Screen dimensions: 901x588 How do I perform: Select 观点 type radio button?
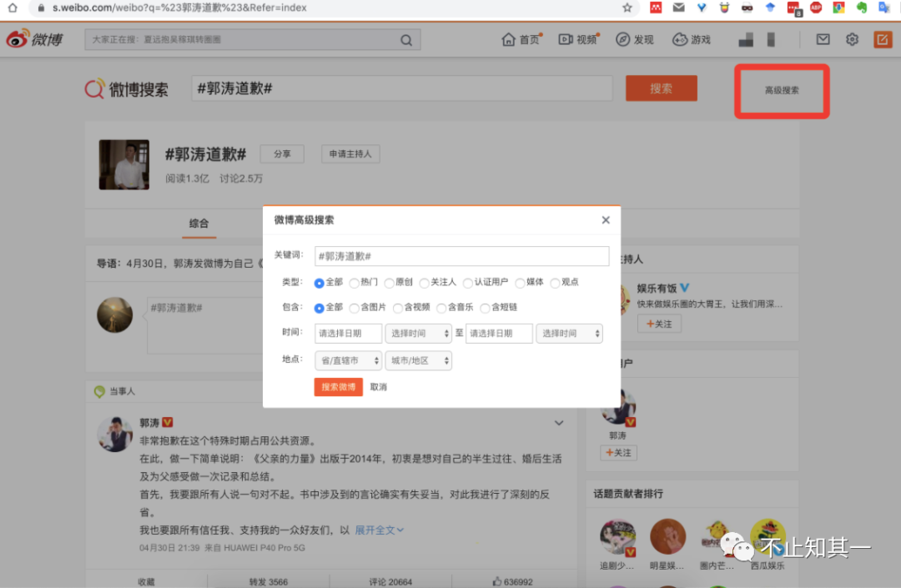(x=555, y=283)
